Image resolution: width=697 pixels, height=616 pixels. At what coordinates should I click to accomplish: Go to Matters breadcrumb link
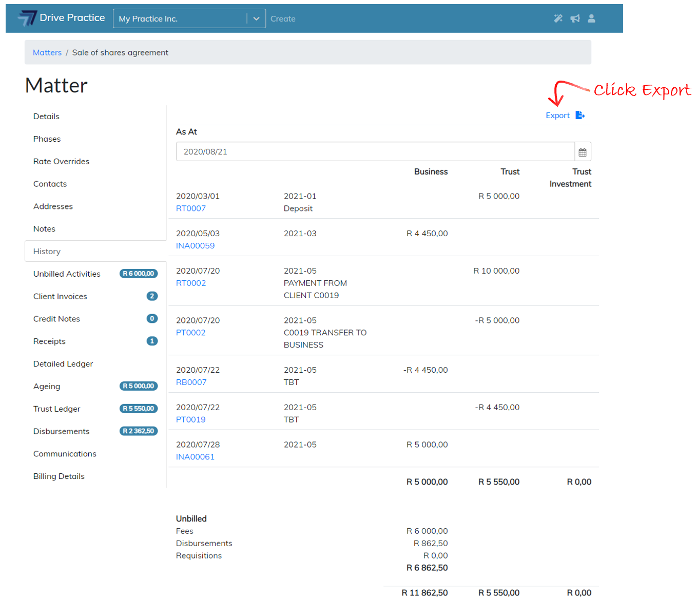click(47, 52)
